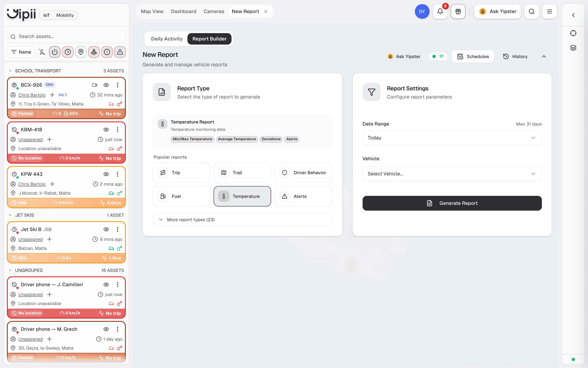Open the Date Range Today dropdown

click(452, 138)
